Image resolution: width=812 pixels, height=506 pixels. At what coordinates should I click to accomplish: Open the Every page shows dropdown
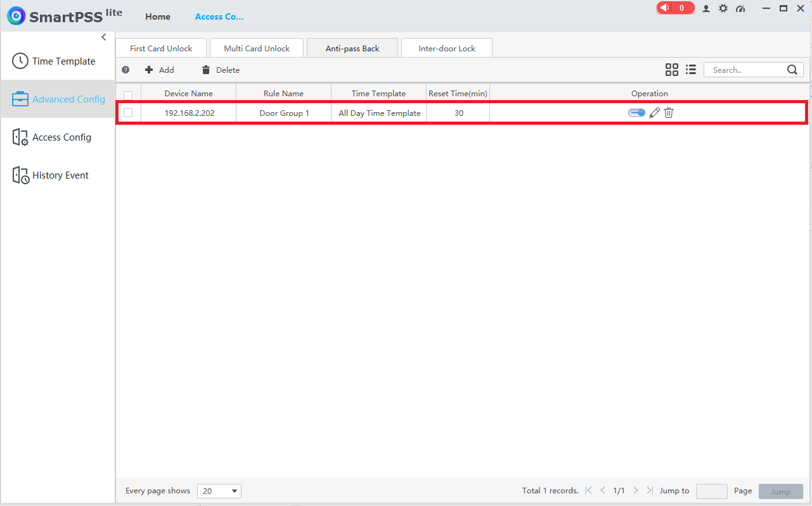(x=219, y=491)
